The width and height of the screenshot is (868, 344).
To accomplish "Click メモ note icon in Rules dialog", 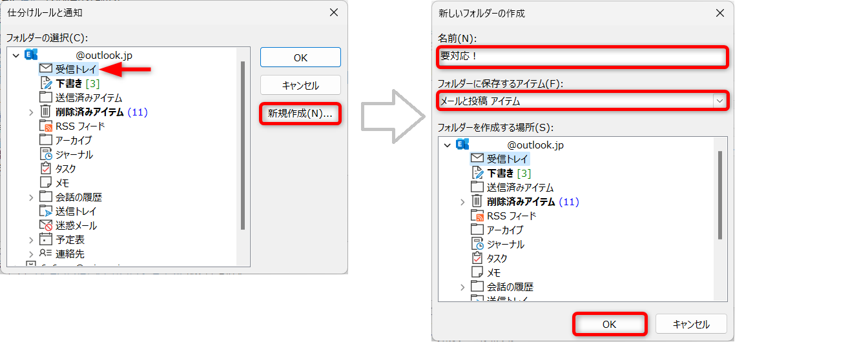I will [45, 183].
